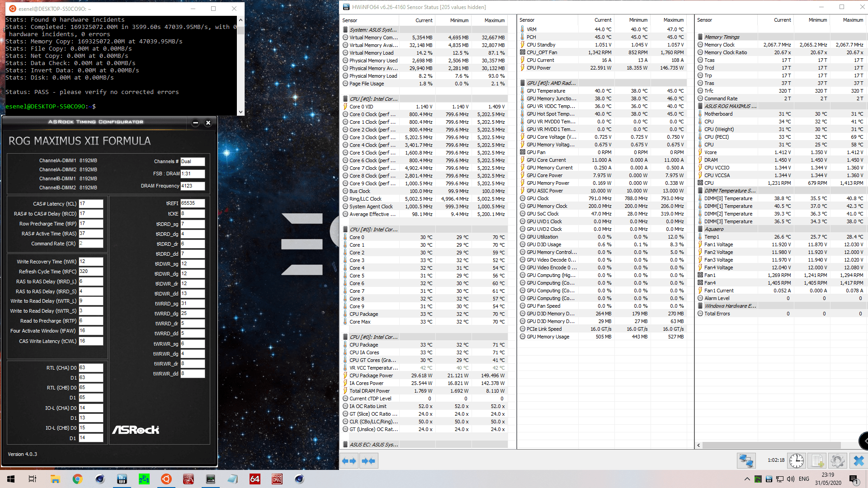Viewport: 868px width, 488px height.
Task: Minimize the ASRock Timing Configurator window
Action: (x=195, y=122)
